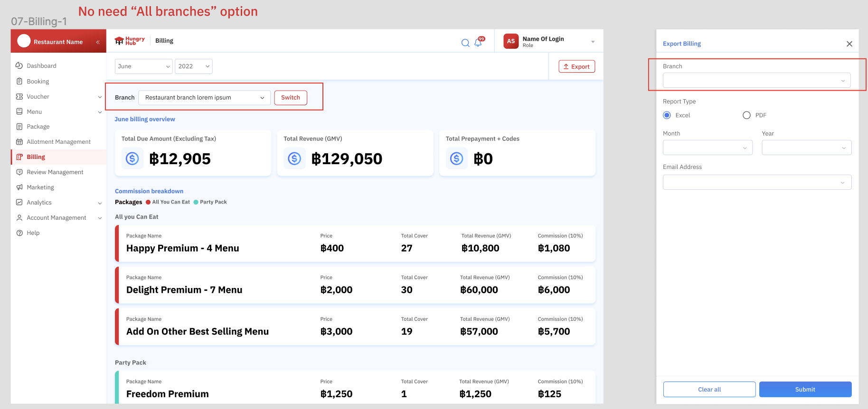Click the AS user avatar

point(511,41)
